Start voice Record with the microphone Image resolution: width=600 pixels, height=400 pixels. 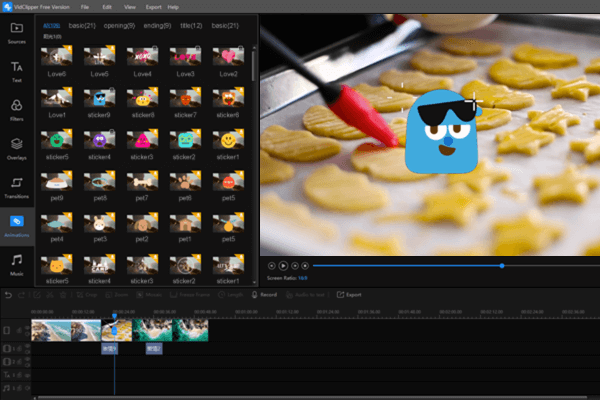point(264,295)
